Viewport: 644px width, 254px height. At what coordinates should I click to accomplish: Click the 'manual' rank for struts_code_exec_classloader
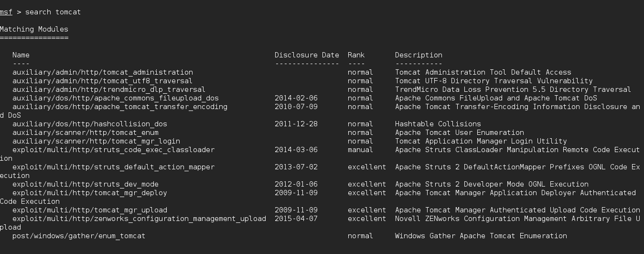pos(360,150)
